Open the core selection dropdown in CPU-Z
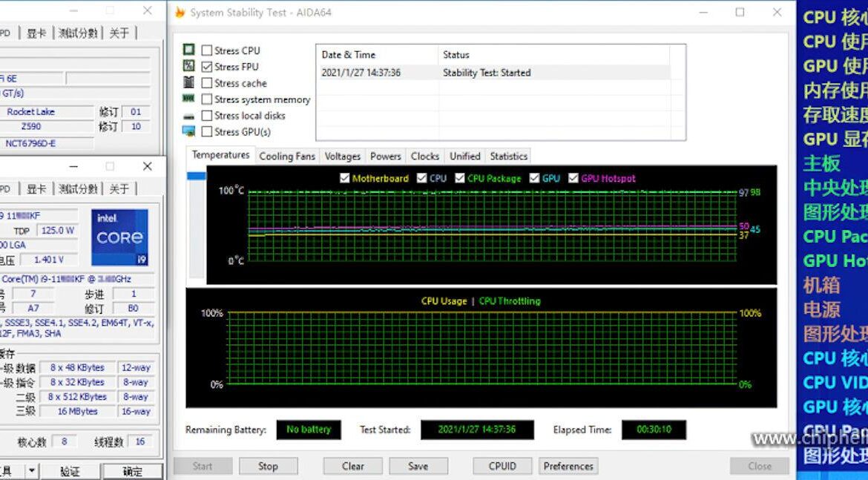Screen dimensions: 868x480 30,471
